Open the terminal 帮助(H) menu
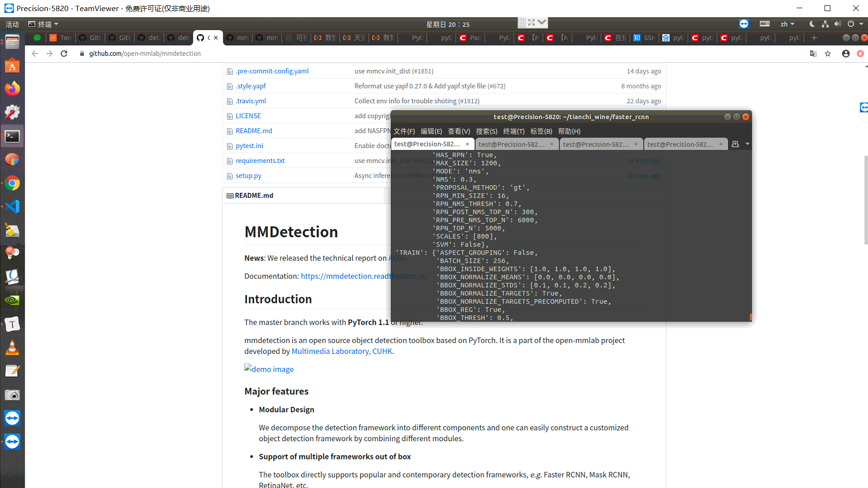This screenshot has width=868, height=488. [x=569, y=131]
